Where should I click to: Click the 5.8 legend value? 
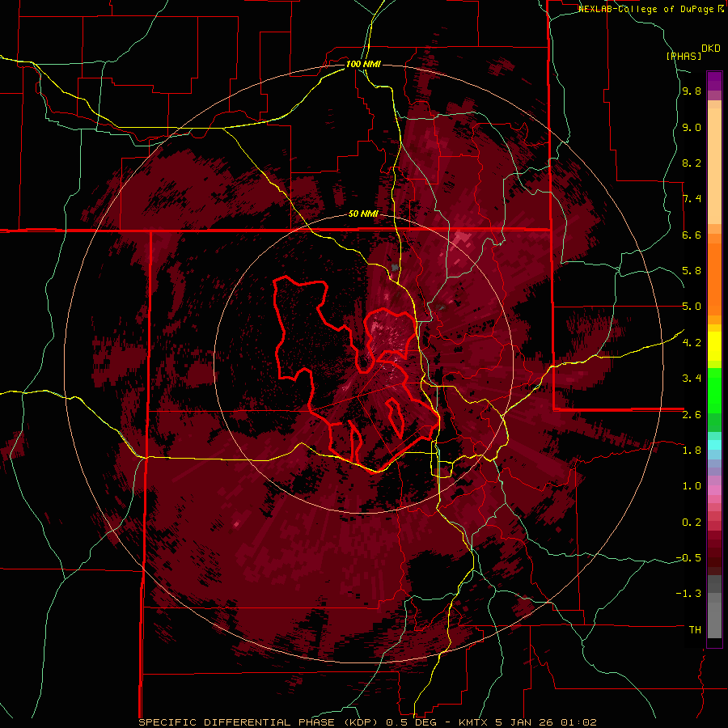[x=692, y=271]
